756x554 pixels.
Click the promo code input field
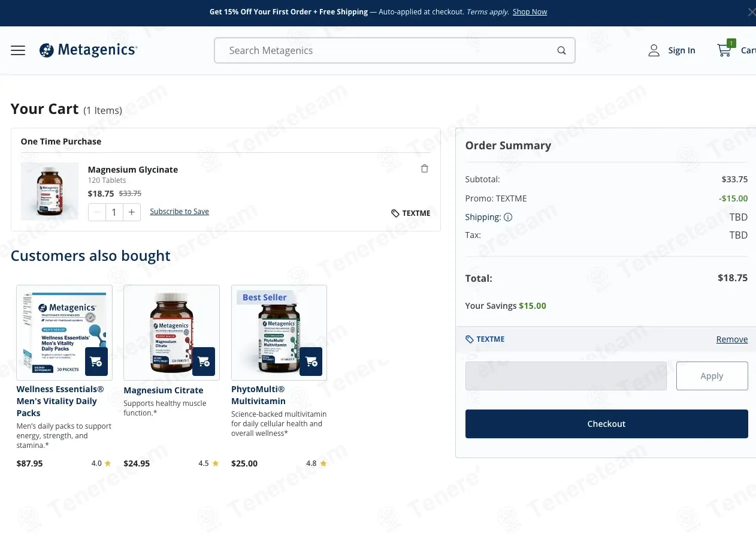(x=566, y=376)
